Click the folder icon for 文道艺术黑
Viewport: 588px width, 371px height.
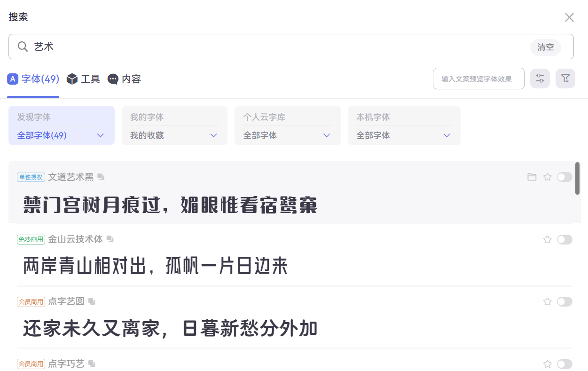532,177
